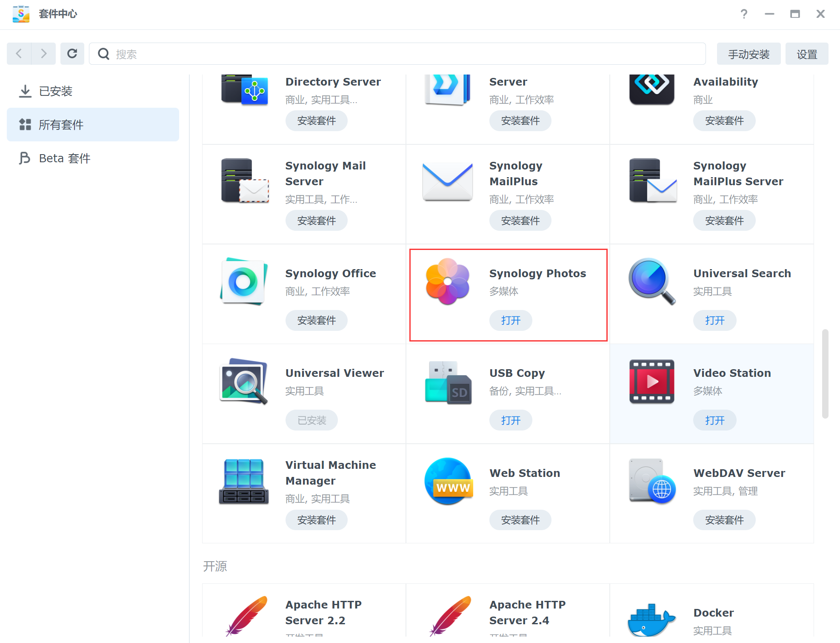The width and height of the screenshot is (840, 643).
Task: Install the WebDAV Server package
Action: pos(724,520)
